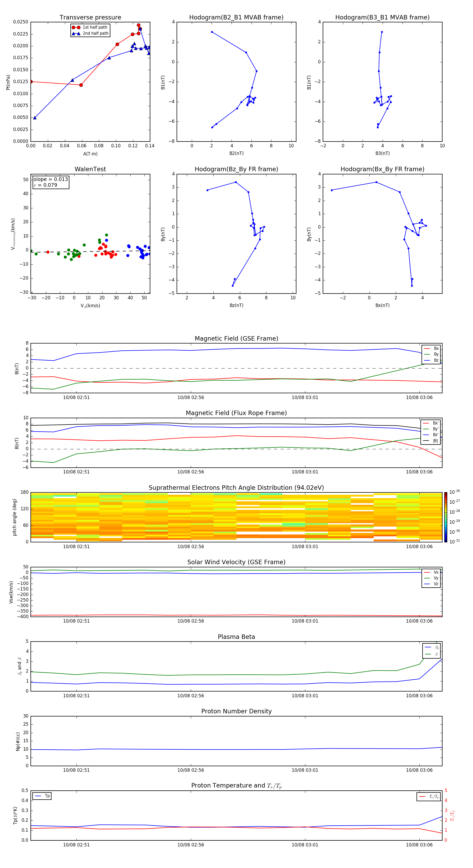Click 'Solar Wind Velocity (GSE Frame)' title
The image size is (473, 868).
[x=236, y=562]
